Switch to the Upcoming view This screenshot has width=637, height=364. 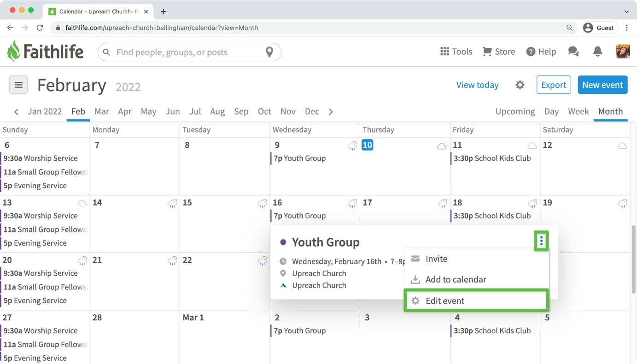(x=515, y=111)
